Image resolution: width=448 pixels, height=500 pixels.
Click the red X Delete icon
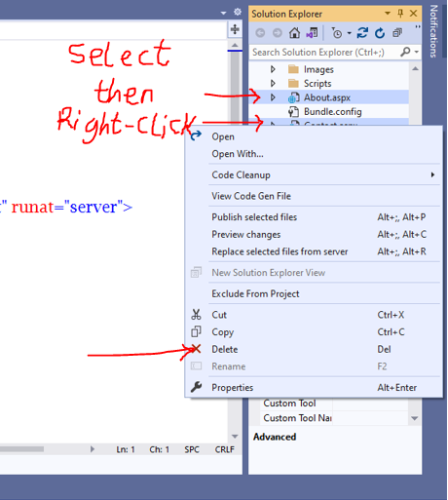pos(196,349)
